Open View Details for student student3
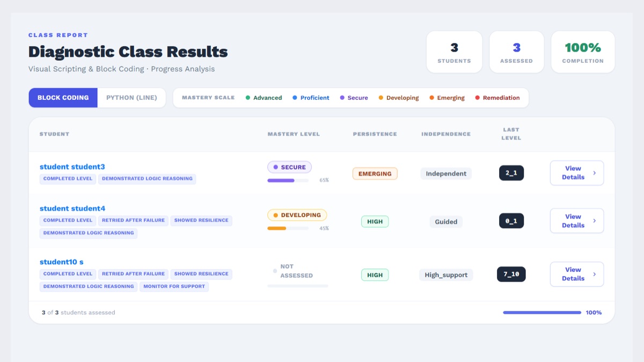The width and height of the screenshot is (644, 362). 577,173
